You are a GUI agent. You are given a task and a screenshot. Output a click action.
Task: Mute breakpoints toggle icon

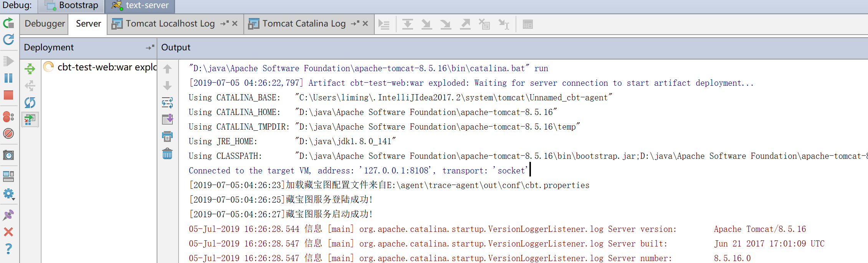click(8, 133)
